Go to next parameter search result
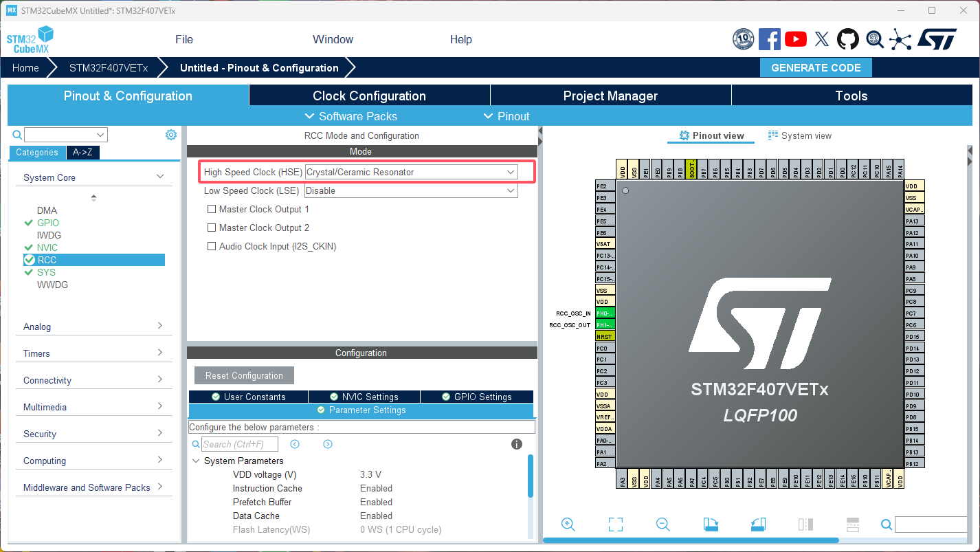This screenshot has height=552, width=980. [328, 444]
